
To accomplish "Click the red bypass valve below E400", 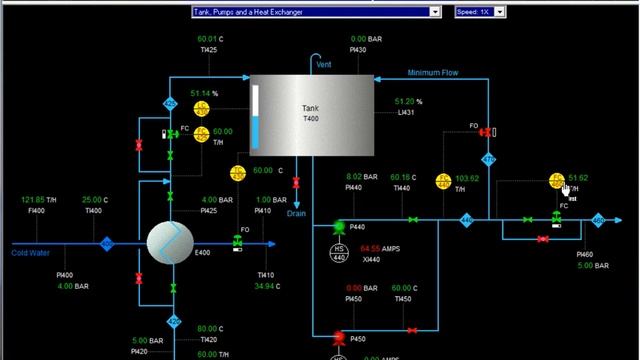I will pyautogui.click(x=139, y=279).
